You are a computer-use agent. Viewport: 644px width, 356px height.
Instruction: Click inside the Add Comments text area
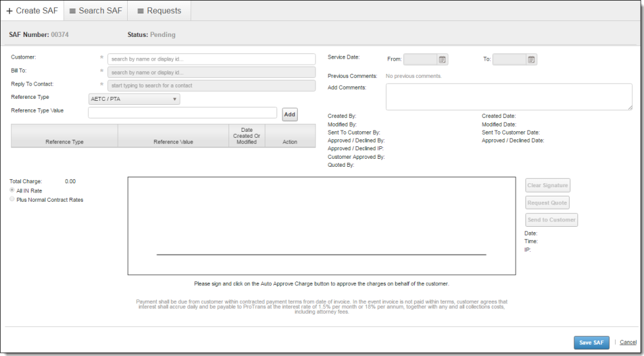[x=508, y=97]
